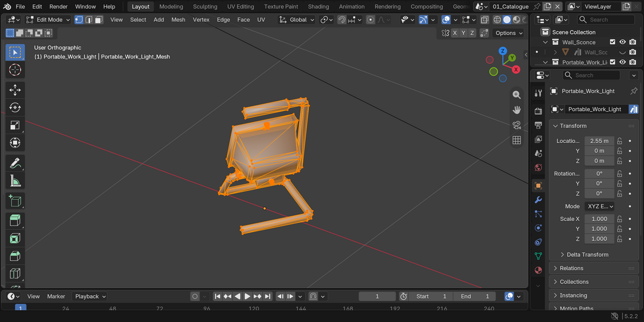Click the current frame number field
Screen dimensions: 644x322
pyautogui.click(x=377, y=296)
